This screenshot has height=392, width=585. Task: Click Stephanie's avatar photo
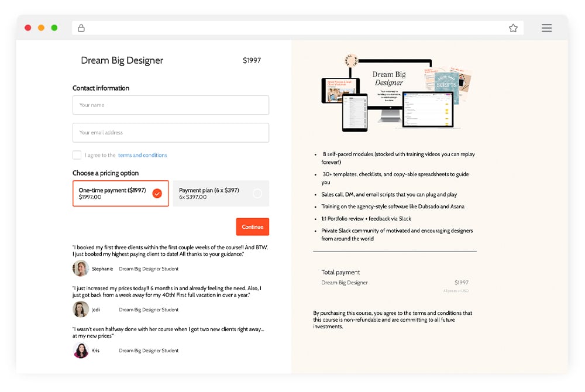click(x=81, y=268)
